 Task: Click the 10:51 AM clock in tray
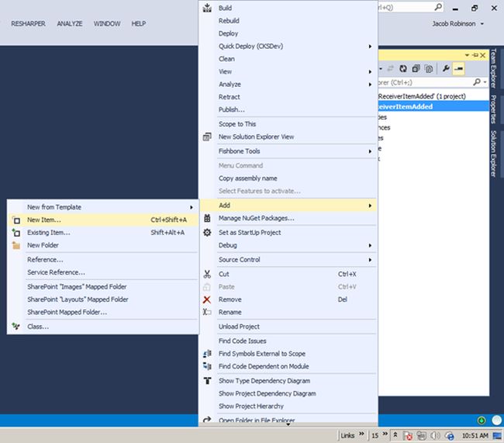pyautogui.click(x=475, y=435)
